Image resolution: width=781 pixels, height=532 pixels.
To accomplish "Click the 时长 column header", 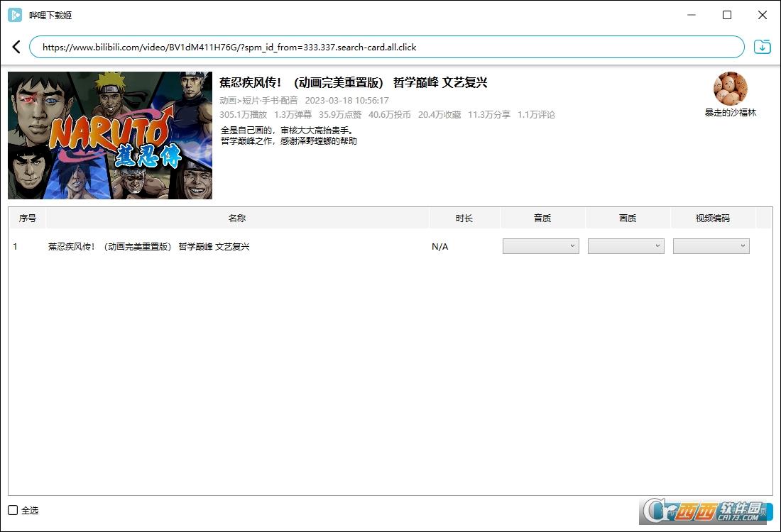I will click(x=464, y=218).
